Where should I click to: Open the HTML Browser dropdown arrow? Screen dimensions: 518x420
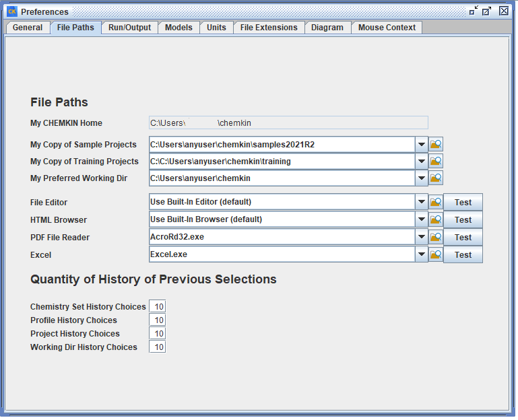tap(422, 219)
